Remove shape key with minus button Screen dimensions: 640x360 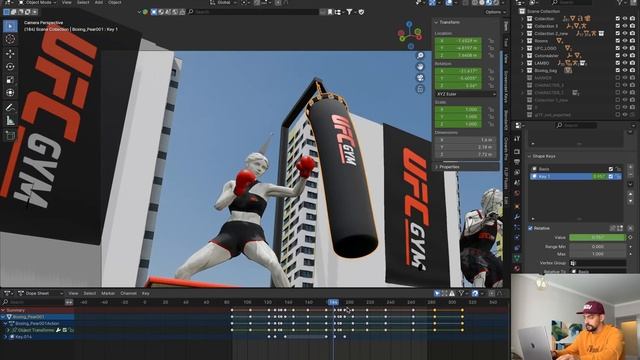pos(630,175)
